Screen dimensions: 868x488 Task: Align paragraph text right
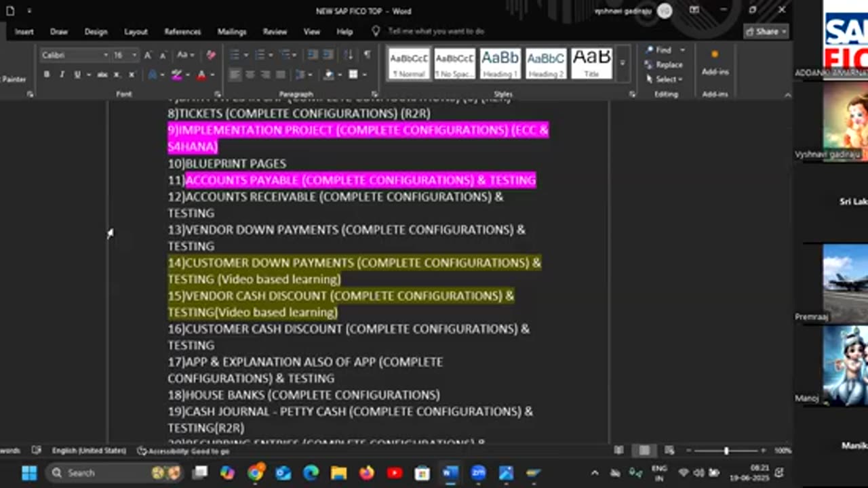pos(264,75)
